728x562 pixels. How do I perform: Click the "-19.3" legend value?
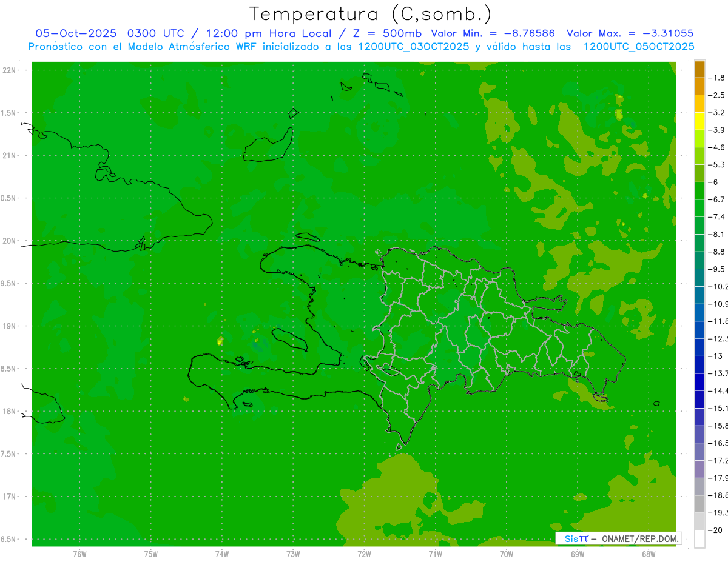(x=719, y=513)
